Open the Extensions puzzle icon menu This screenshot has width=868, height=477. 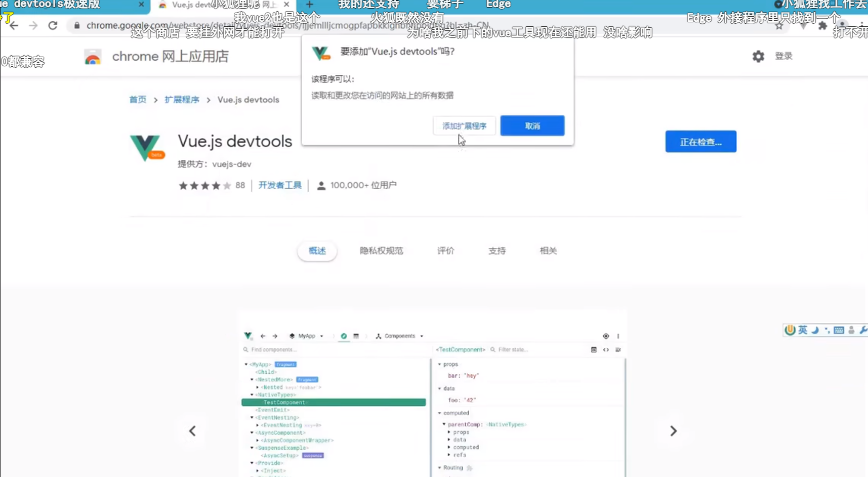[x=822, y=25]
